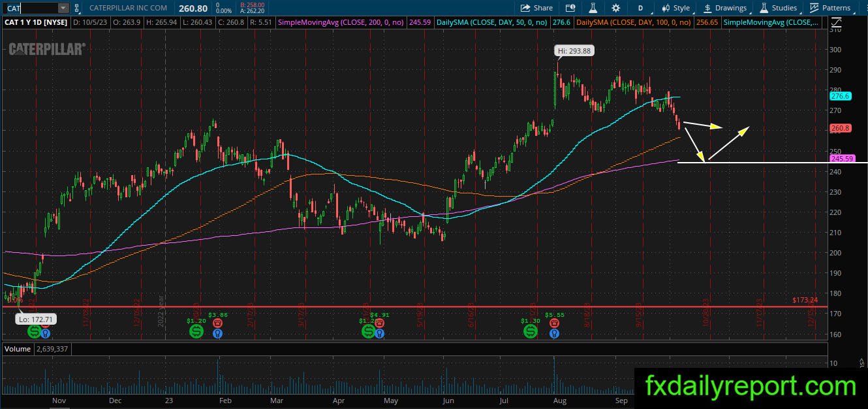This screenshot has width=868, height=409.
Task: Click the red earnings phone icon labeled $4.91
Action: pyautogui.click(x=380, y=323)
